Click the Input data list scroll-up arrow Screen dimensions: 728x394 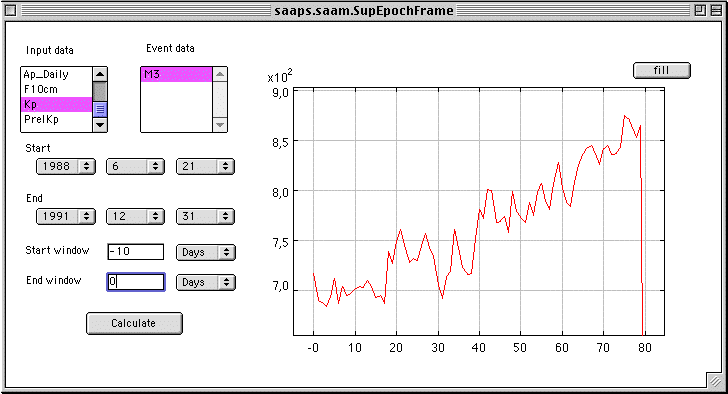click(100, 74)
